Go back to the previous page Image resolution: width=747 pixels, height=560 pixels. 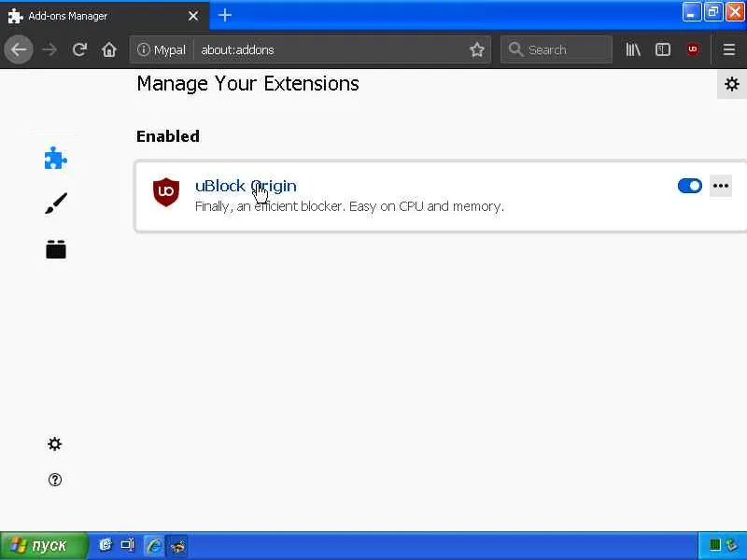19,49
